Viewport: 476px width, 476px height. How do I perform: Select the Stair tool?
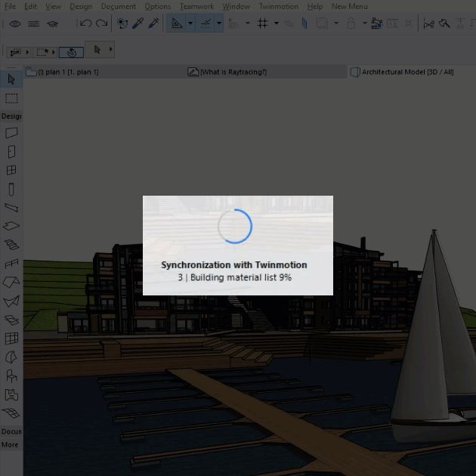click(x=11, y=245)
